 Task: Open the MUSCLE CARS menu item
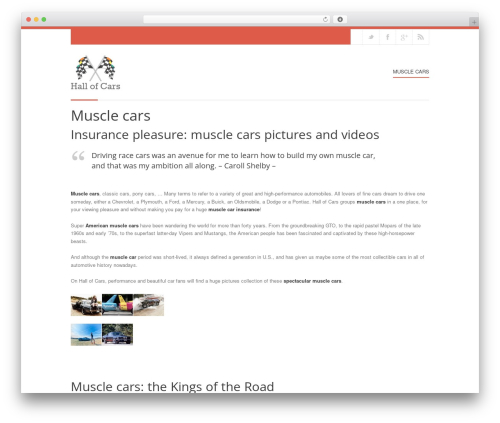click(x=411, y=72)
